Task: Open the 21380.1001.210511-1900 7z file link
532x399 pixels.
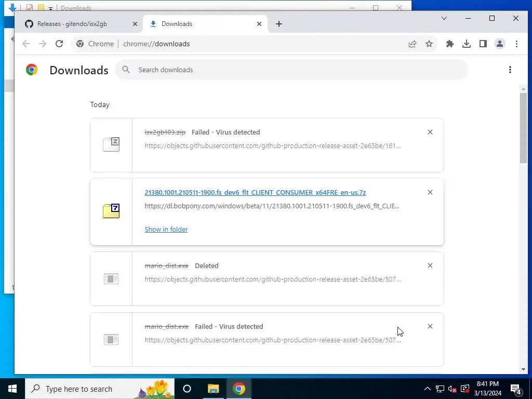Action: pos(255,192)
